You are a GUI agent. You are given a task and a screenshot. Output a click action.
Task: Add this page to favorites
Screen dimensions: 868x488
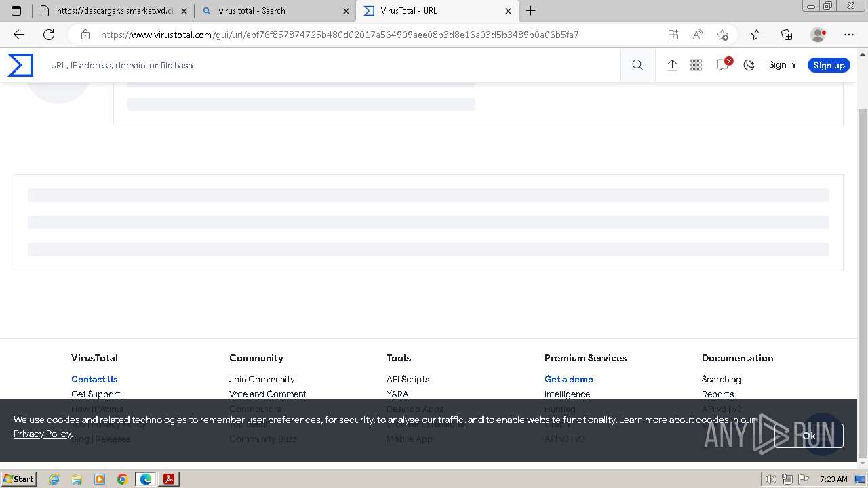723,35
